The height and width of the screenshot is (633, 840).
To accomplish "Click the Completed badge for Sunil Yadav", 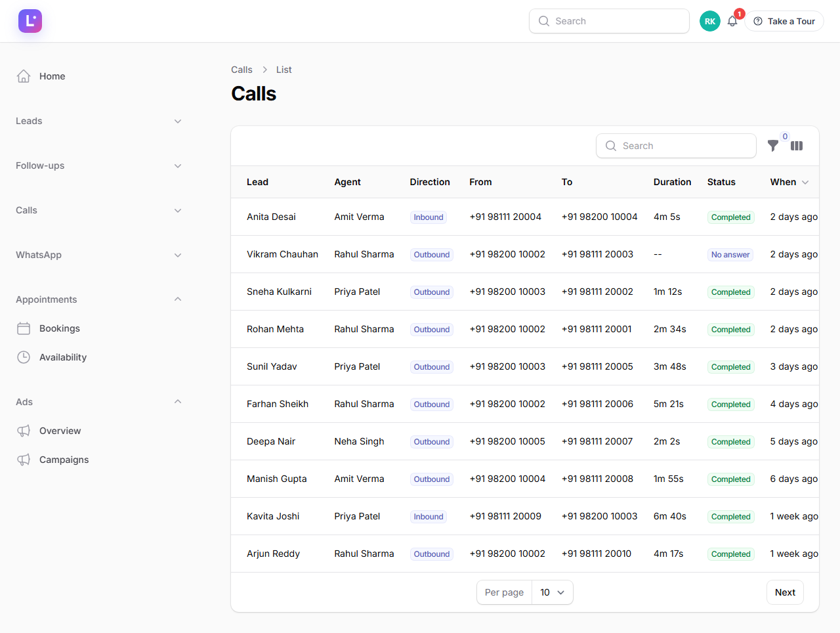I will pyautogui.click(x=730, y=367).
